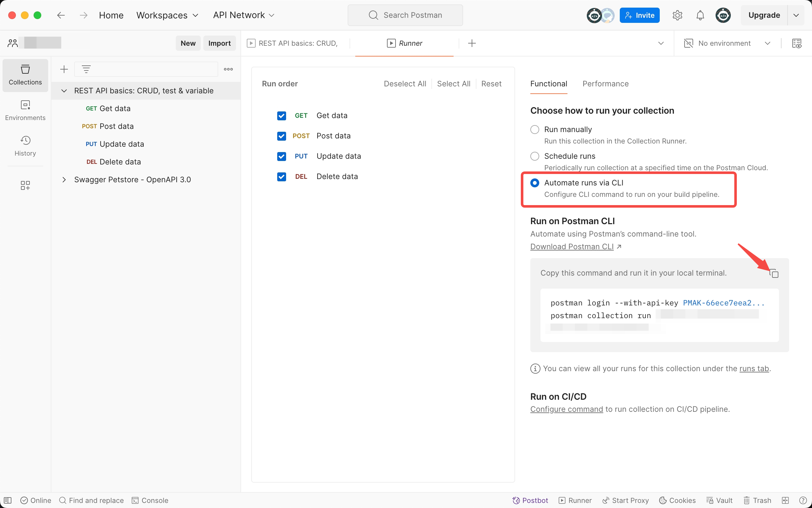Viewport: 812px width, 508px height.
Task: Click Deselect All in run order
Action: [405, 84]
